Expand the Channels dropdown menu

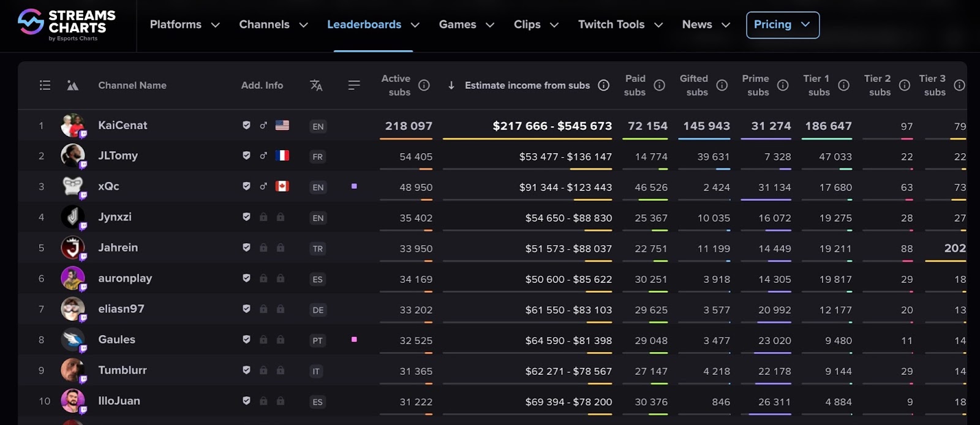click(273, 24)
